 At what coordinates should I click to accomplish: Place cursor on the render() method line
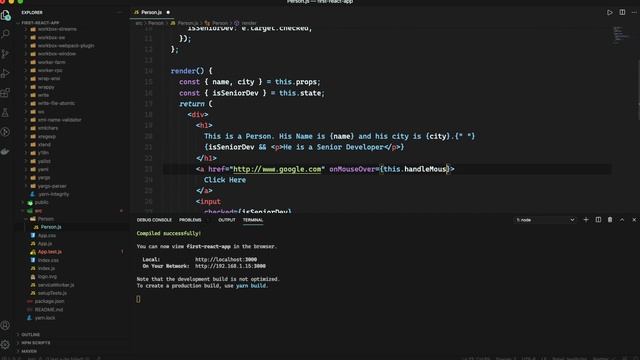191,71
